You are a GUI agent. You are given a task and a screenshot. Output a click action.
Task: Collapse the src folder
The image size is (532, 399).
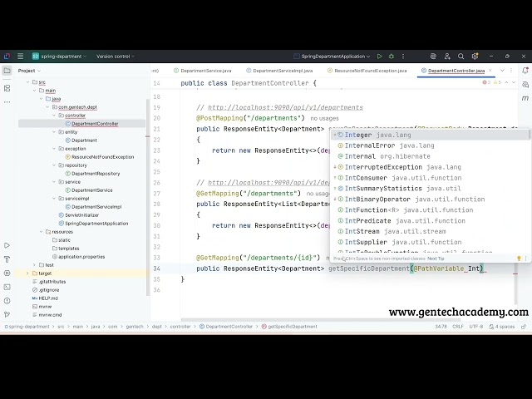pos(27,82)
